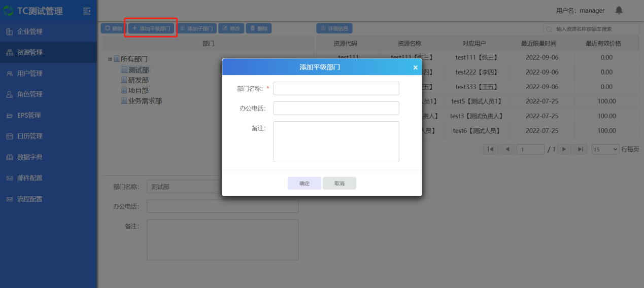Click the resource name search box
644x288 pixels.
coord(594,29)
